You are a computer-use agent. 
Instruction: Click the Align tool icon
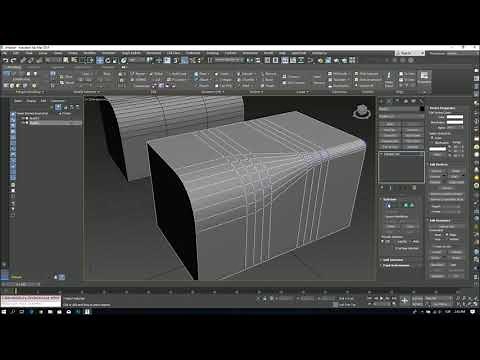pos(258,60)
